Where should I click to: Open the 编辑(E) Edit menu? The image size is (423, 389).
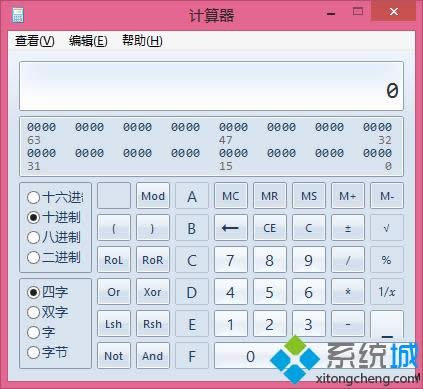tap(88, 41)
